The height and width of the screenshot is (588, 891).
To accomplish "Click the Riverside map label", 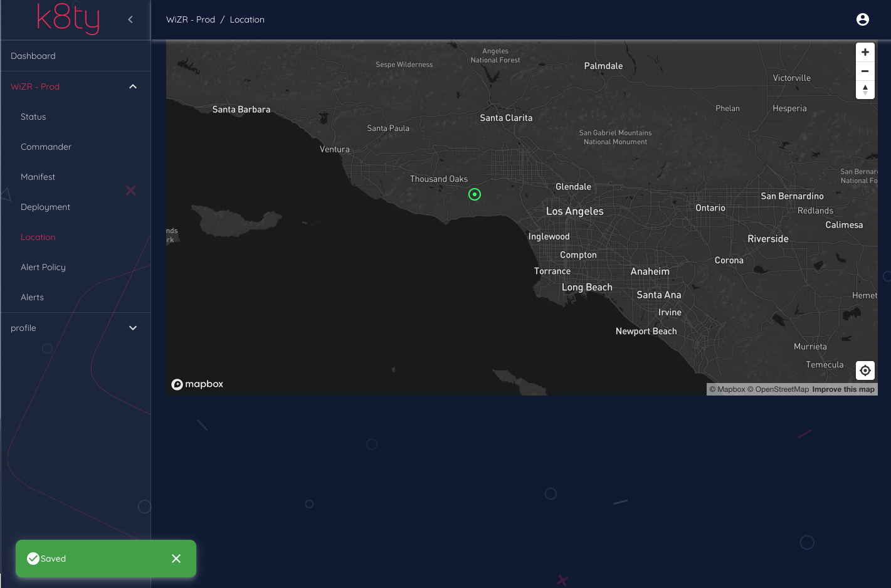I will click(768, 239).
